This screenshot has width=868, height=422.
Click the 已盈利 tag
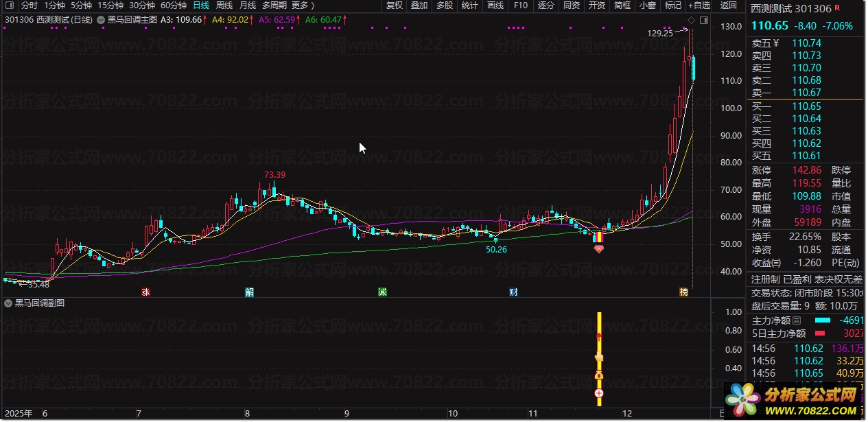click(797, 280)
